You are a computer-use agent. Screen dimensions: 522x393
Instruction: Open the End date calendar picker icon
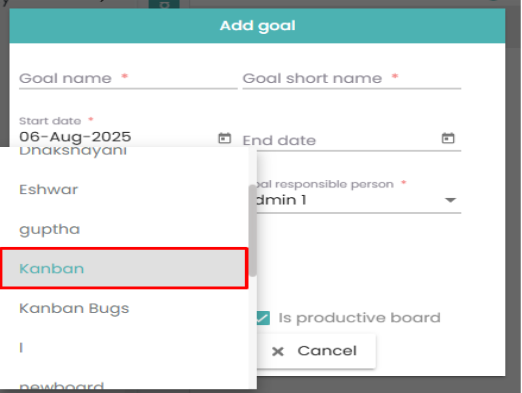(x=448, y=138)
